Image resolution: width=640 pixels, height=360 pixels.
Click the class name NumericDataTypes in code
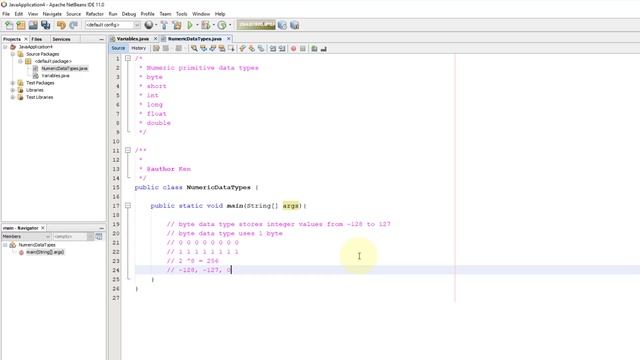click(218, 187)
